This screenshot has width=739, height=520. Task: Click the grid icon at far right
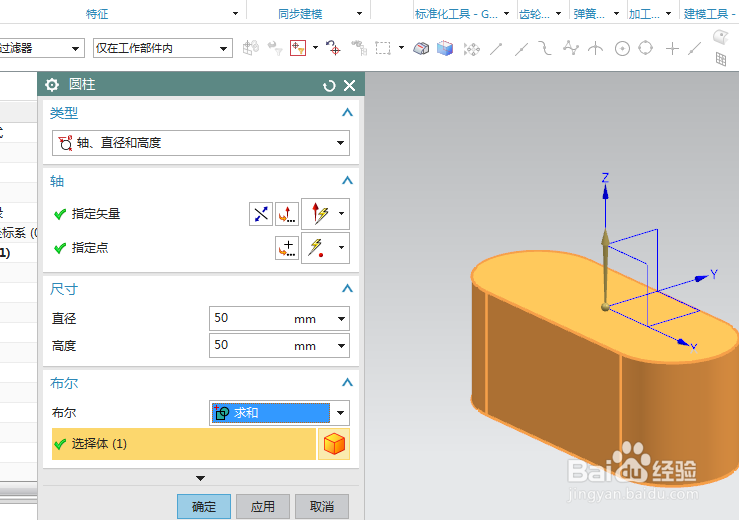pyautogui.click(x=721, y=59)
